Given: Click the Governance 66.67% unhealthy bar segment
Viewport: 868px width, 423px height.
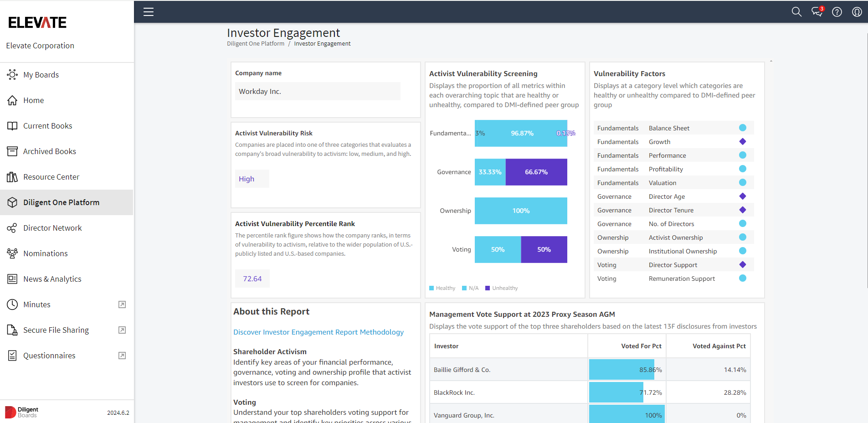Looking at the screenshot, I should pyautogui.click(x=536, y=172).
